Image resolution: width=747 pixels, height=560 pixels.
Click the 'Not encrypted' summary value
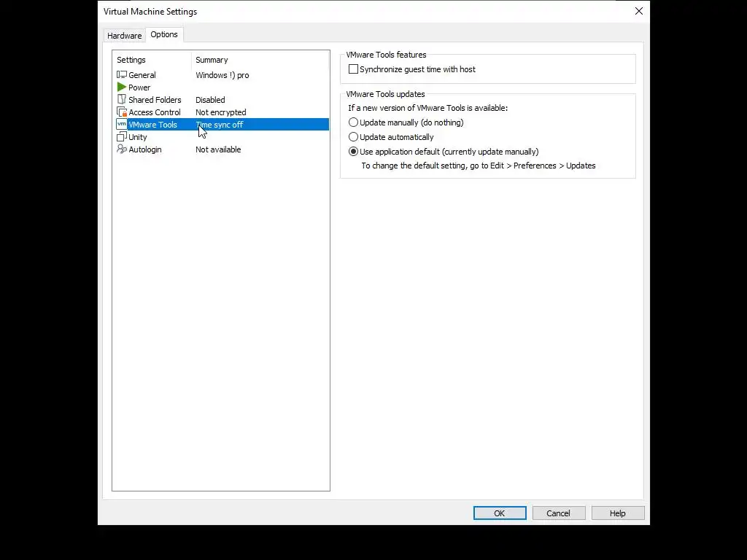coord(220,112)
